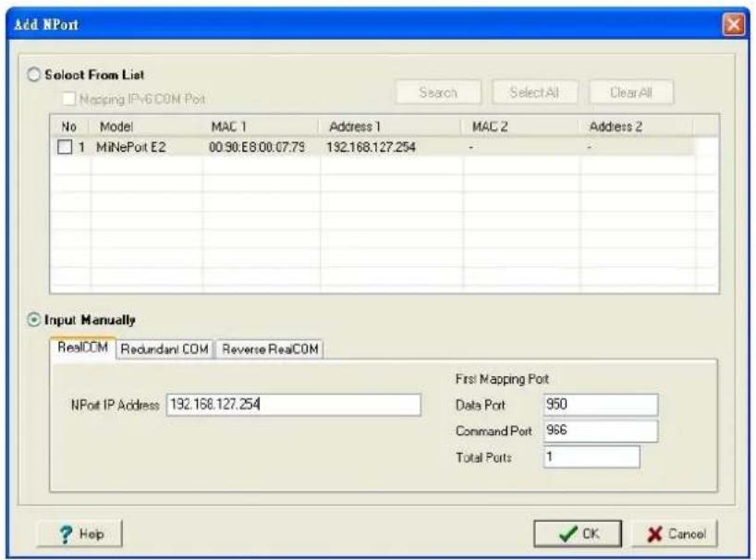The width and height of the screenshot is (756, 560).
Task: Click the Model column header
Action: pyautogui.click(x=147, y=127)
